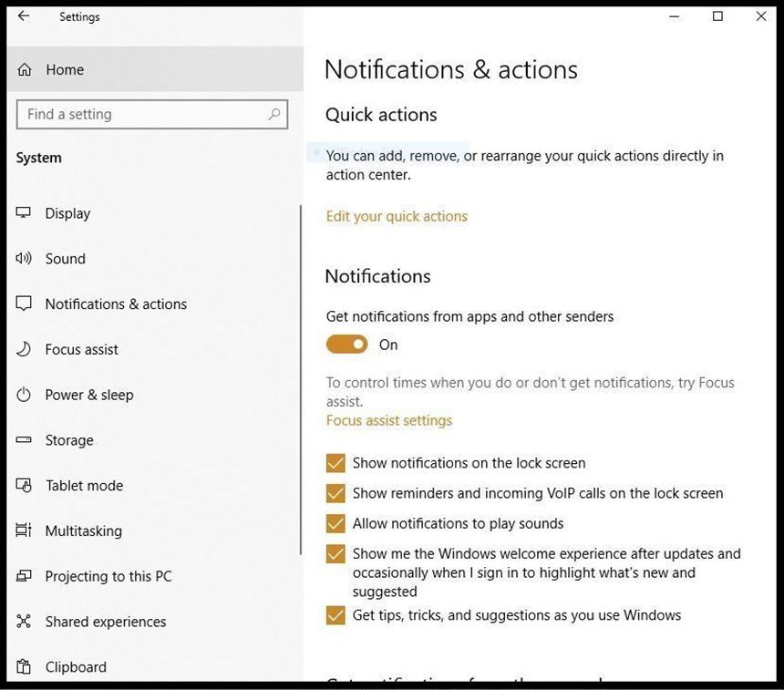This screenshot has width=784, height=690.
Task: Click the Sound speaker icon
Action: coord(24,259)
